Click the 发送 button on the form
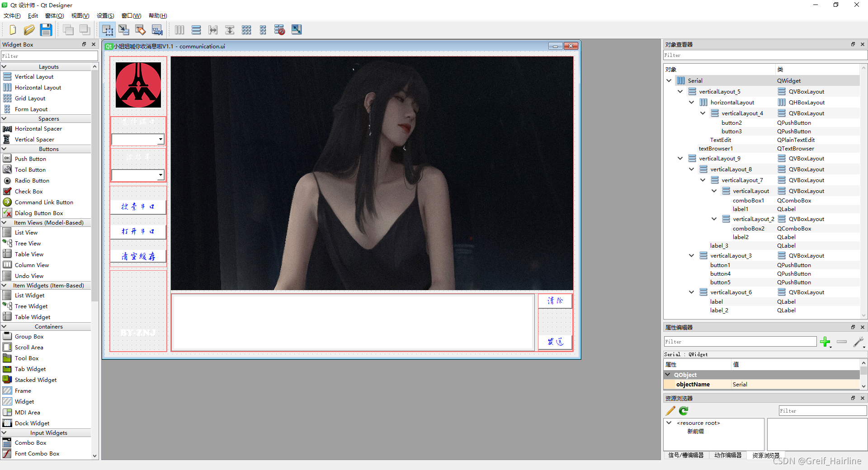Viewport: 868px width, 470px height. click(x=555, y=342)
